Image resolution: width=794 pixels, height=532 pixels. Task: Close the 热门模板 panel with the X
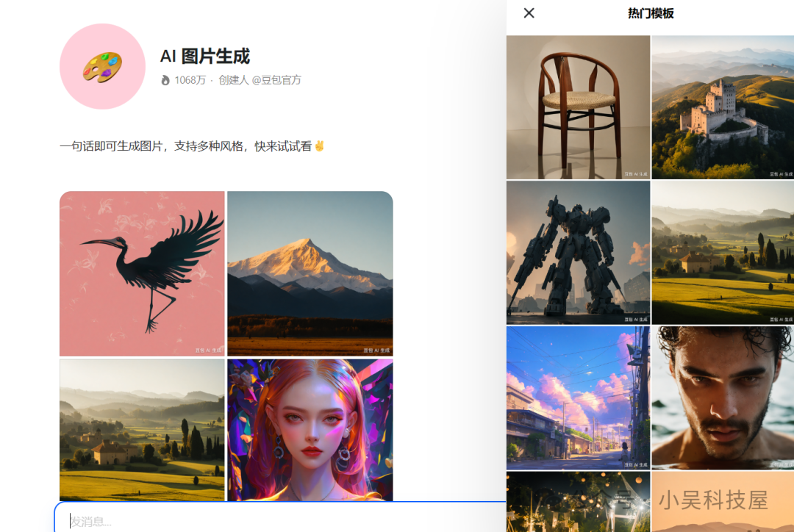529,13
